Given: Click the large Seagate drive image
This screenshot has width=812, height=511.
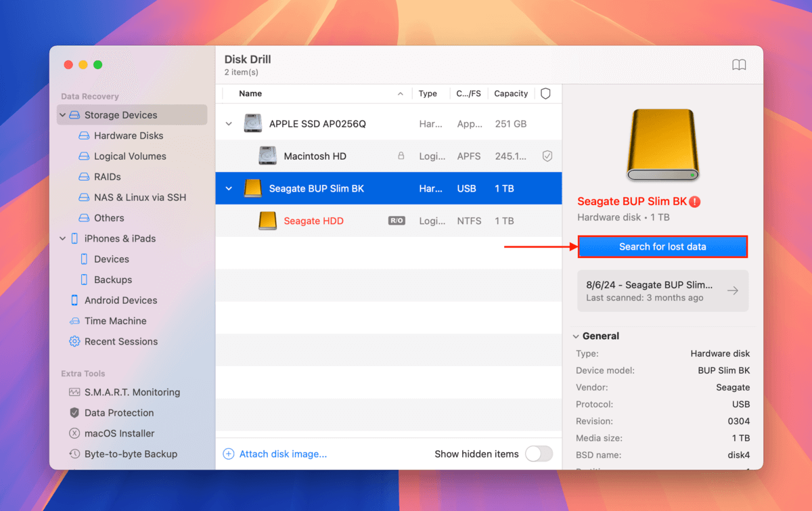Looking at the screenshot, I should click(662, 145).
